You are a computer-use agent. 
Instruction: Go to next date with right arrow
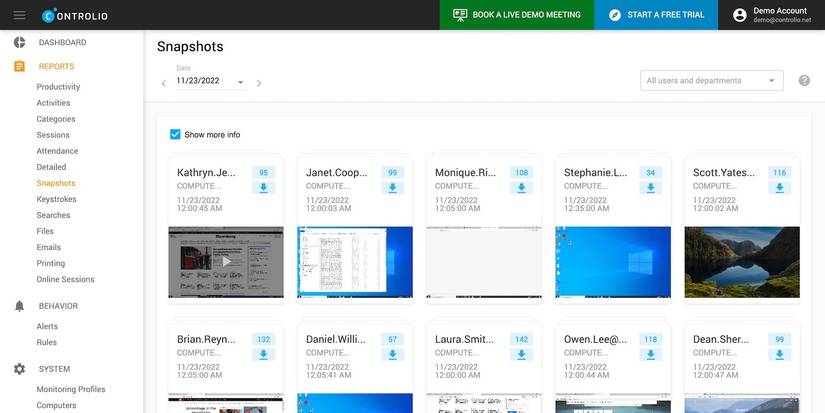pyautogui.click(x=259, y=83)
